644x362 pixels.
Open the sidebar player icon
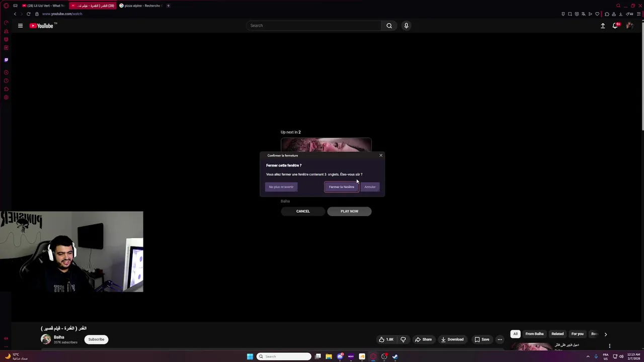click(x=6, y=72)
